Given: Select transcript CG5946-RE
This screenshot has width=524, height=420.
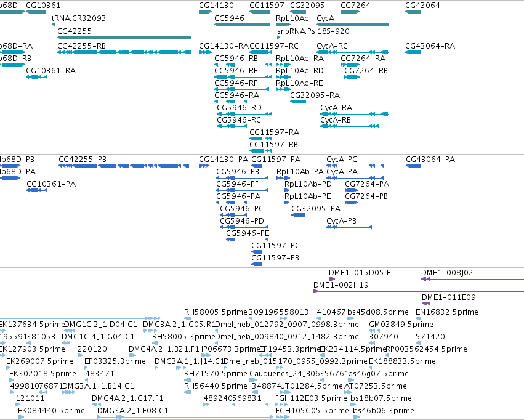Looking at the screenshot, I should point(236,71).
